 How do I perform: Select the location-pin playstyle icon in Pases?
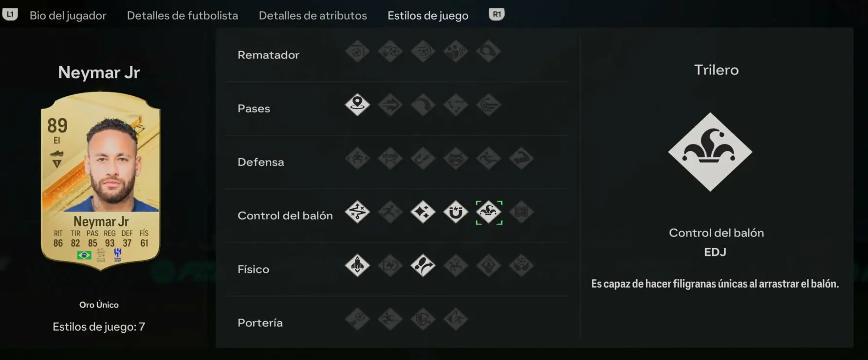click(357, 105)
